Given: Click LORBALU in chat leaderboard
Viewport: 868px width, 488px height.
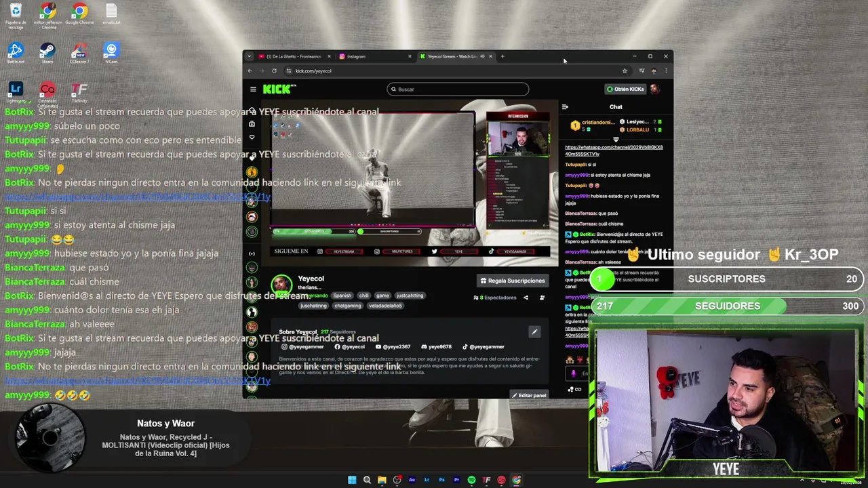Looking at the screenshot, I should [x=638, y=129].
